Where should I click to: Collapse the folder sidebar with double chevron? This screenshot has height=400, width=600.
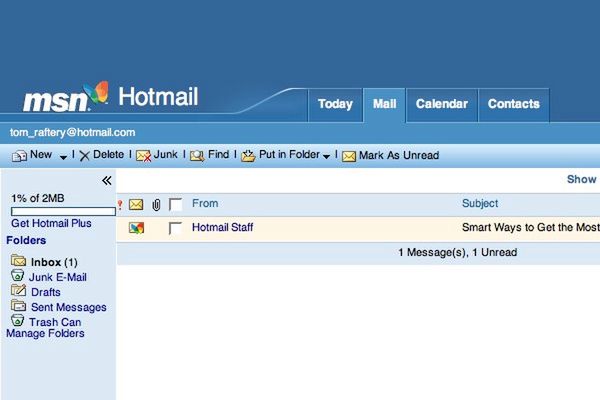(107, 180)
